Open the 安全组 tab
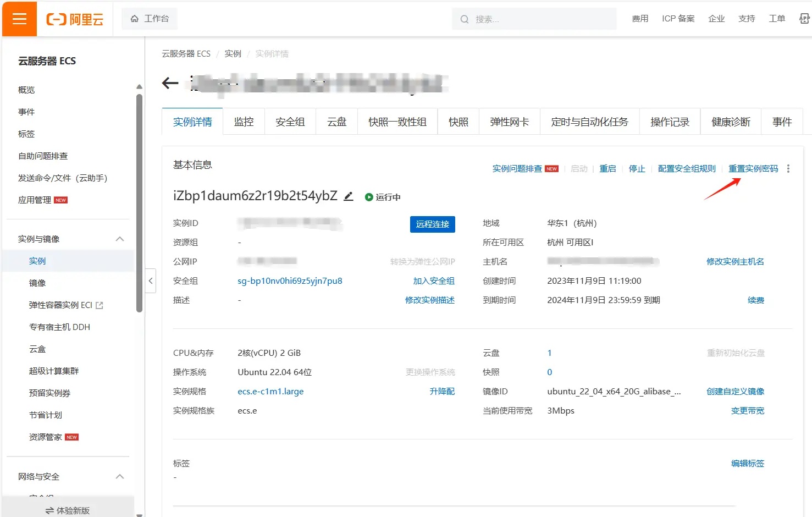The height and width of the screenshot is (517, 812). click(x=290, y=122)
